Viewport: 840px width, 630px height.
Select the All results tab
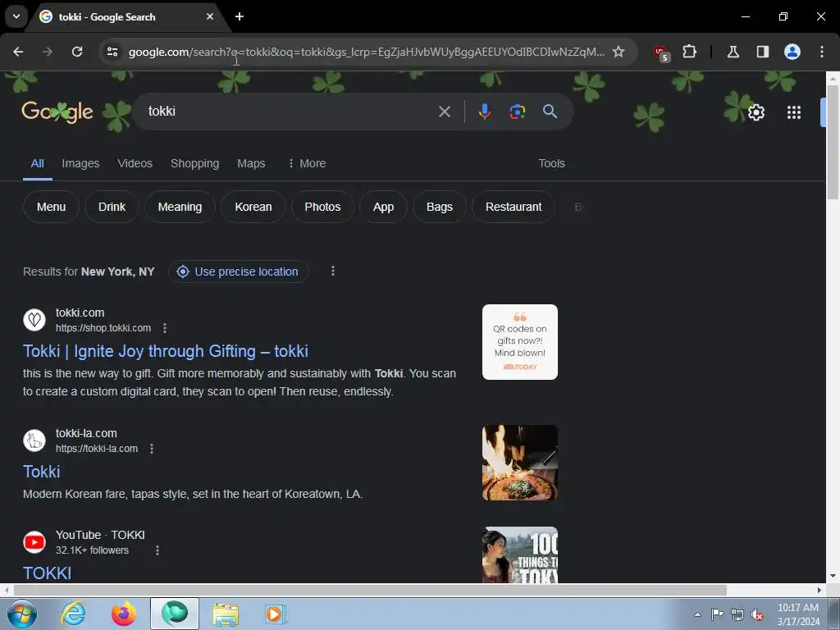[37, 163]
